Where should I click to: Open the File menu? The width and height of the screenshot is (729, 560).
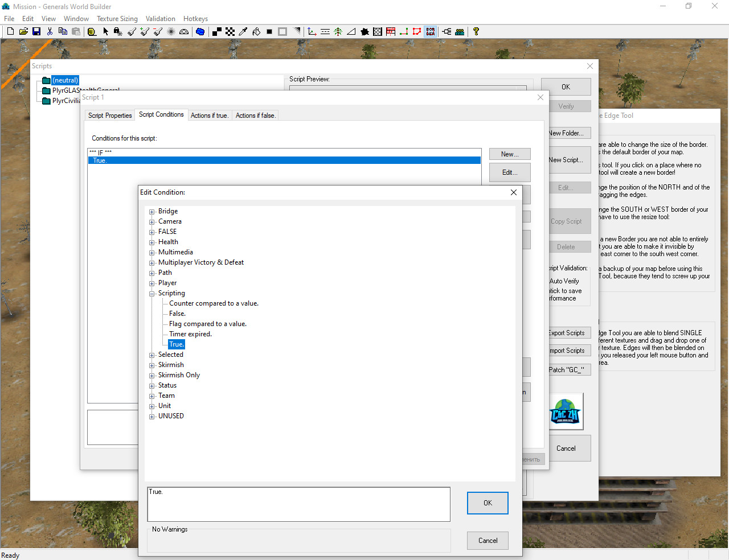coord(9,19)
